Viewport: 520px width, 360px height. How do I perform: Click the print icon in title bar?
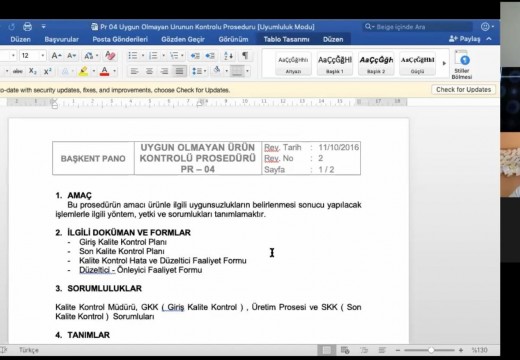(x=27, y=26)
